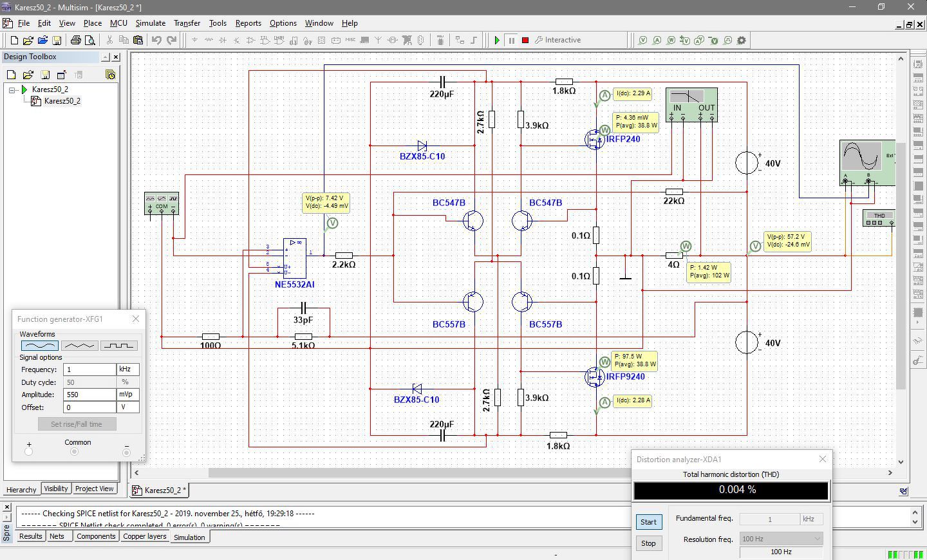Open a file from the Design Toolbox
Image resolution: width=927 pixels, height=560 pixels.
point(28,75)
